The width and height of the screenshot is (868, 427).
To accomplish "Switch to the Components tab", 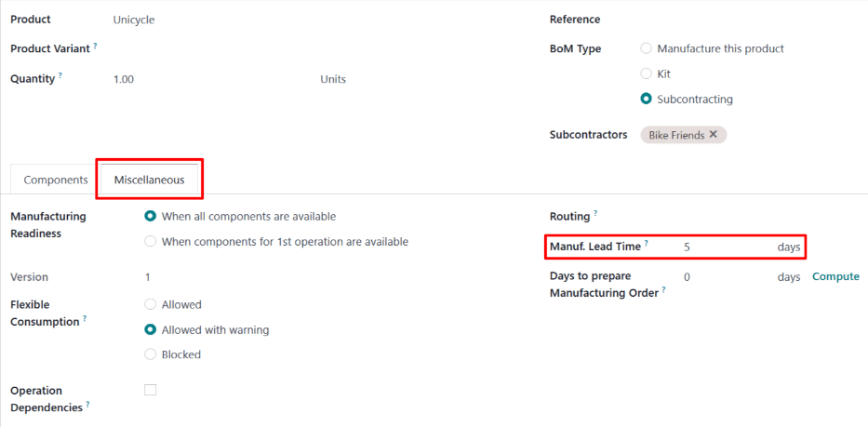I will point(56,180).
